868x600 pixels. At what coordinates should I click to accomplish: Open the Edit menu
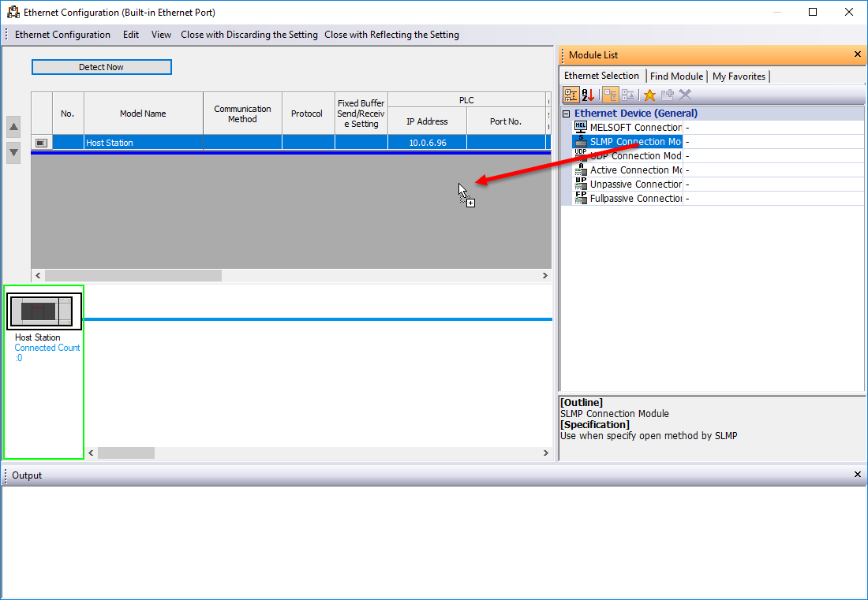pos(131,35)
